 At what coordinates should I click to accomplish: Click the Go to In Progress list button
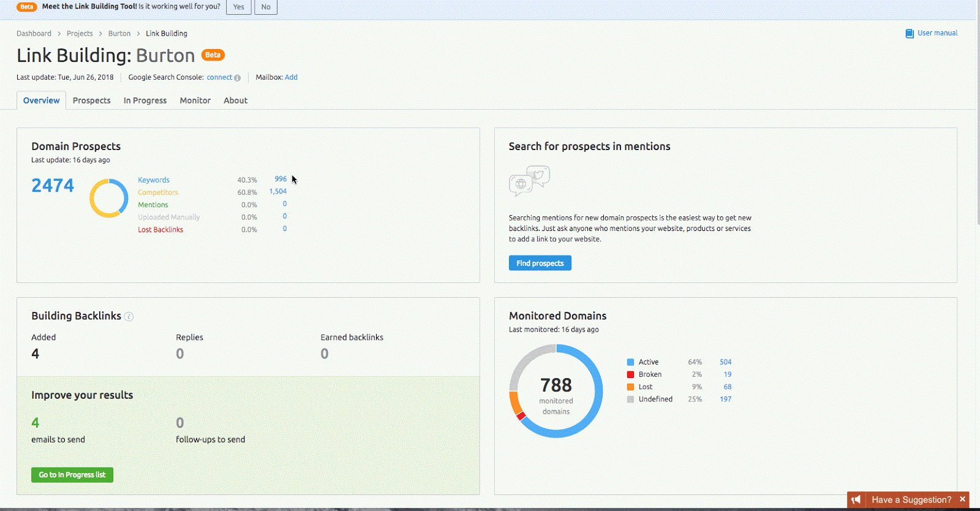tap(72, 475)
